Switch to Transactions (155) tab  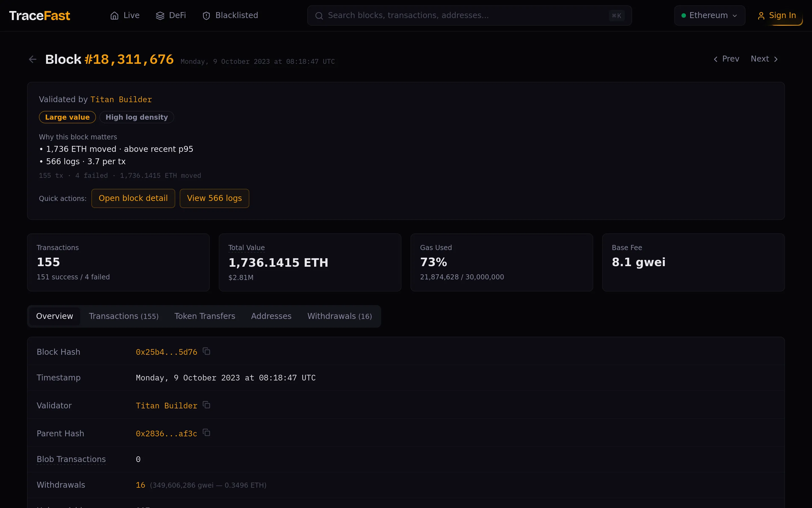(124, 316)
